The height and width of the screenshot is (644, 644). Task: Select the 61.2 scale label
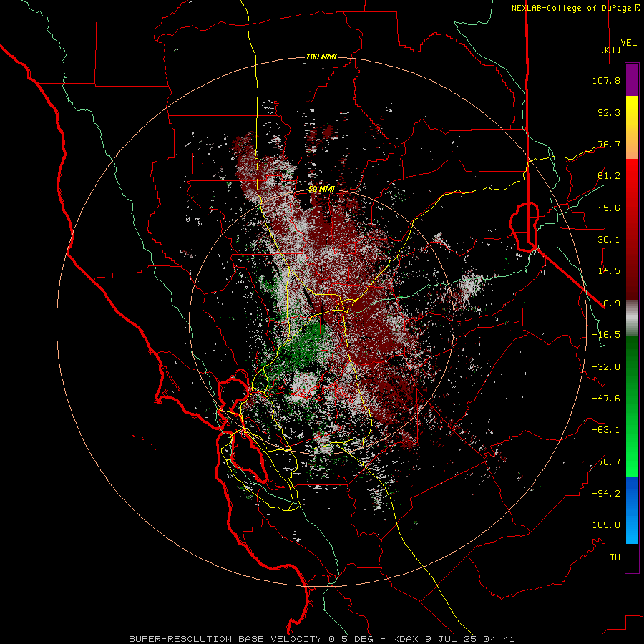click(x=609, y=176)
